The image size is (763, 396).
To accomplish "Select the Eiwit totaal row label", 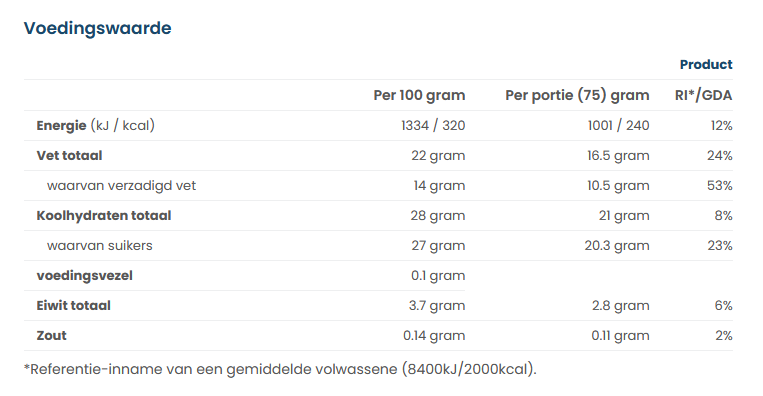I will [x=73, y=306].
